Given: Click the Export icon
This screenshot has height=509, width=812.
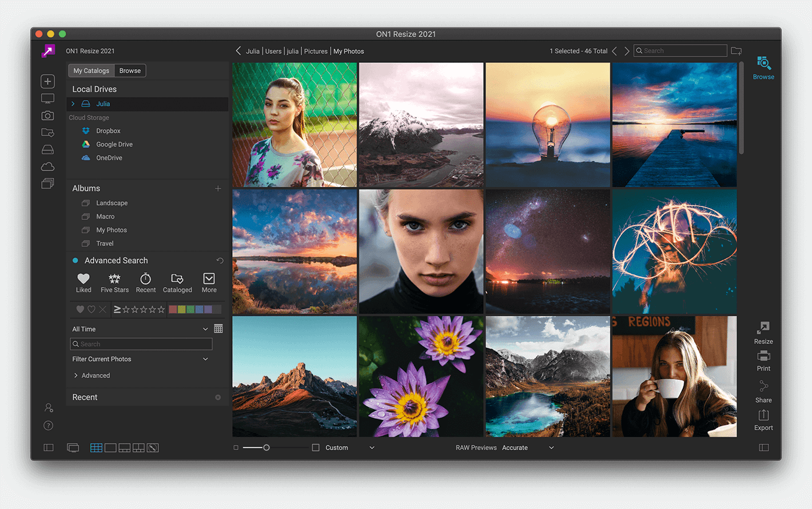Looking at the screenshot, I should (763, 420).
